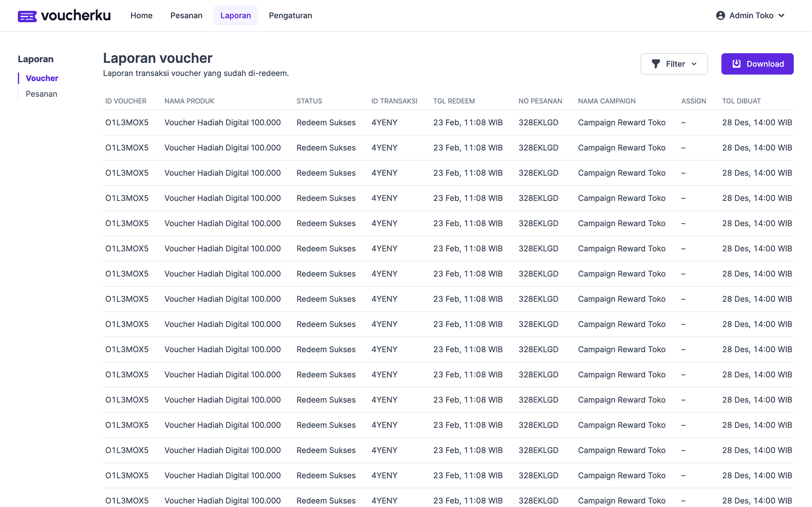Open the Filter dropdown chevron
Image resolution: width=812 pixels, height=507 pixels.
tap(694, 64)
